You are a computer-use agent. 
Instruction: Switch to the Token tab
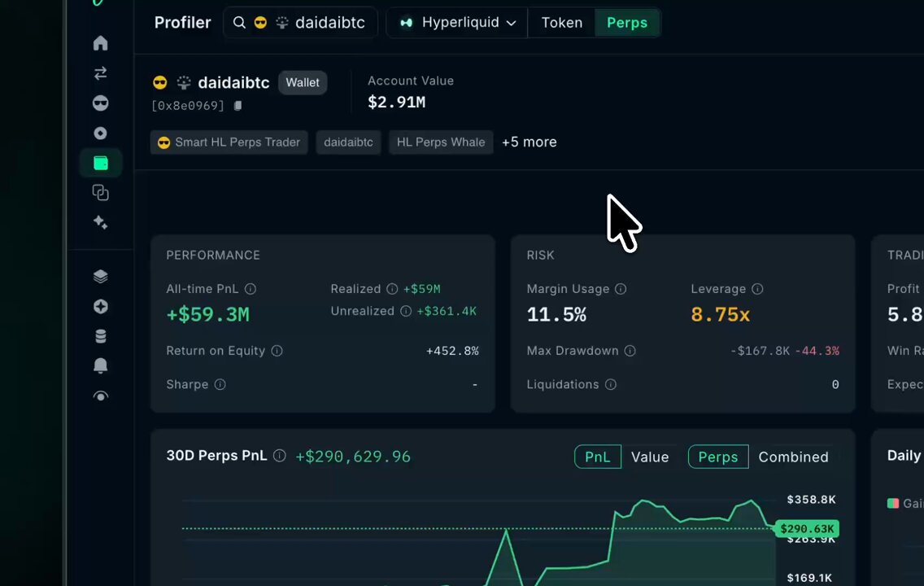[x=561, y=23]
